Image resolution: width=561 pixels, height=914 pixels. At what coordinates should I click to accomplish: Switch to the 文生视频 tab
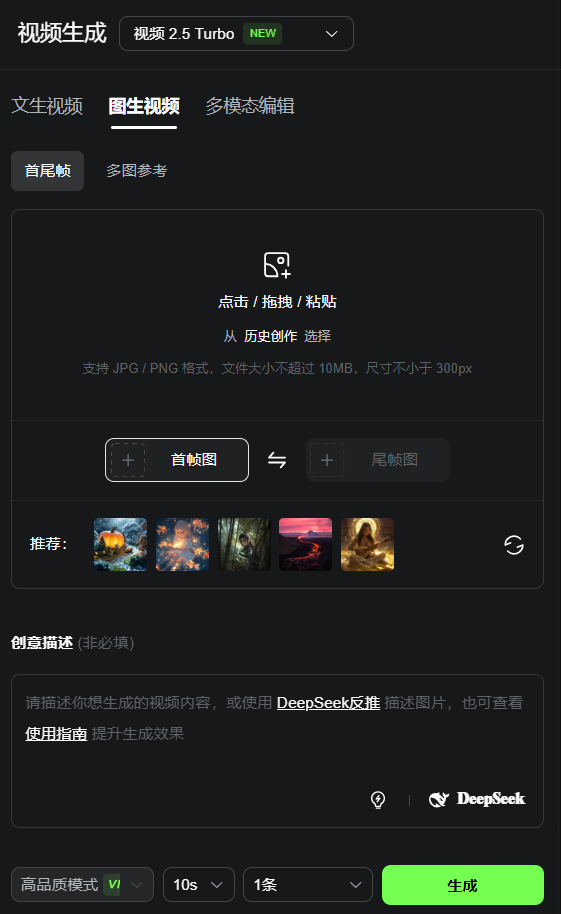tap(47, 106)
